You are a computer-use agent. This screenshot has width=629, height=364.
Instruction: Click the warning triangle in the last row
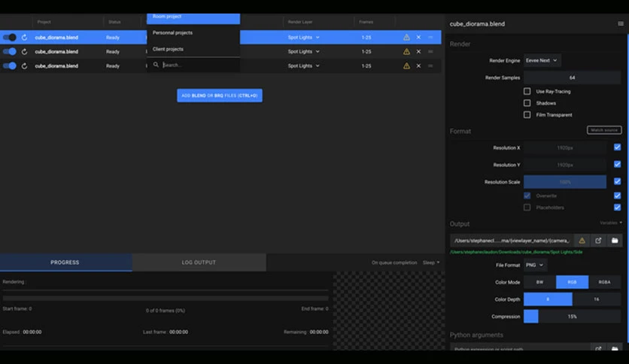coord(406,65)
